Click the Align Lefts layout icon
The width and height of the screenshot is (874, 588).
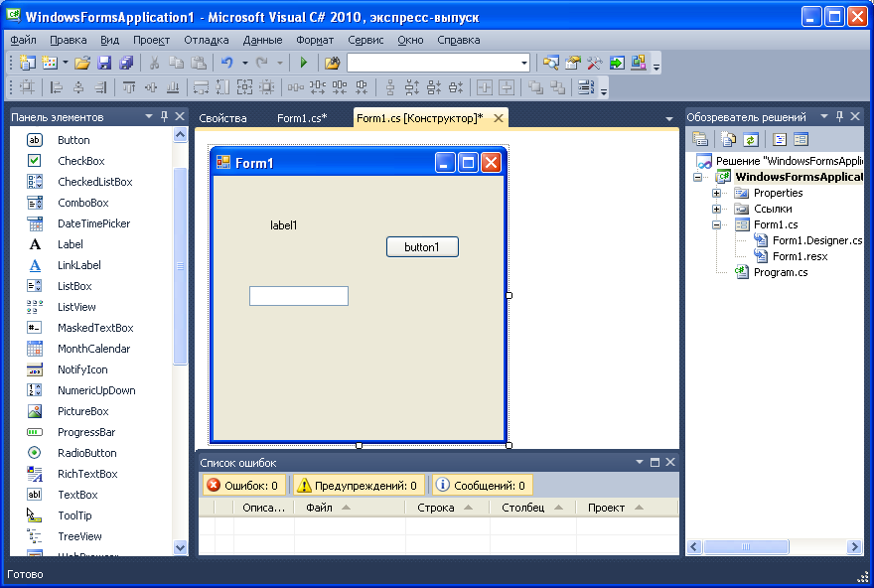[57, 87]
